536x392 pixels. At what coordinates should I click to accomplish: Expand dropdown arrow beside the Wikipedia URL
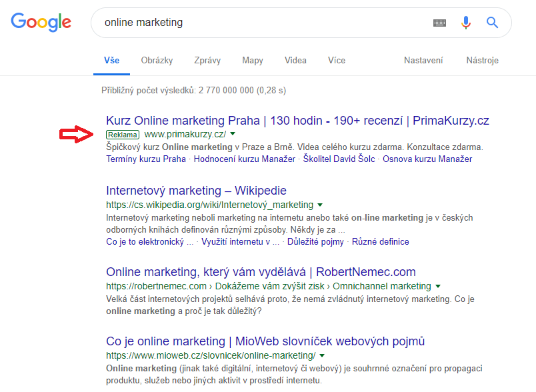[320, 205]
